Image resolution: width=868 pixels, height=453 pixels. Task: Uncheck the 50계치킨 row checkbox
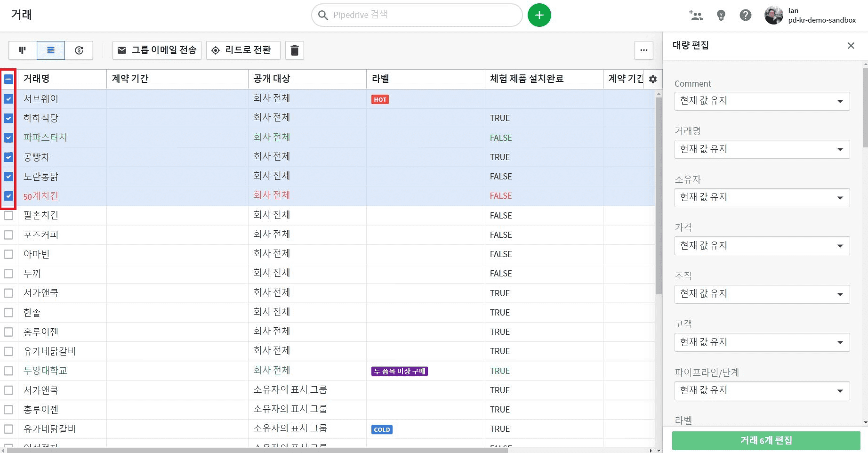(x=8, y=196)
